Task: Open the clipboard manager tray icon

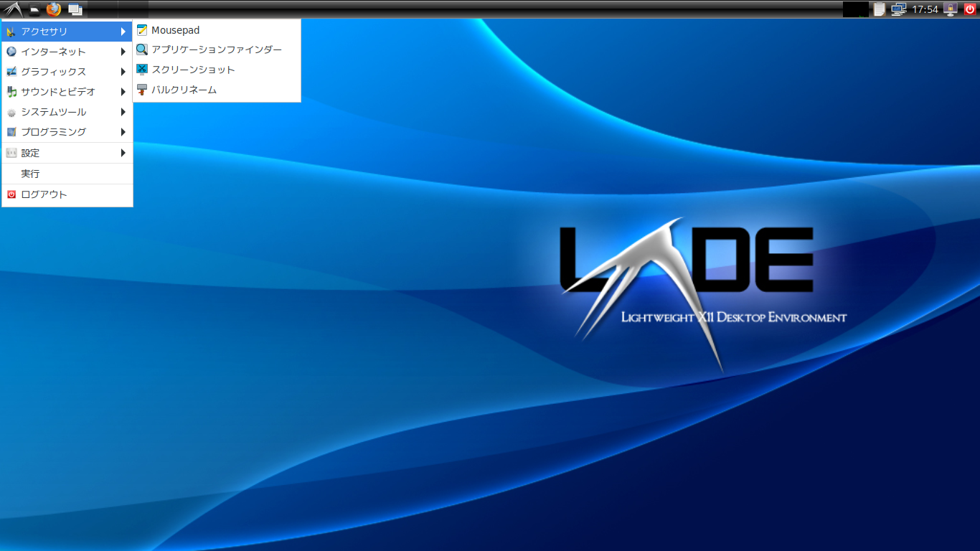Action: pyautogui.click(x=879, y=9)
